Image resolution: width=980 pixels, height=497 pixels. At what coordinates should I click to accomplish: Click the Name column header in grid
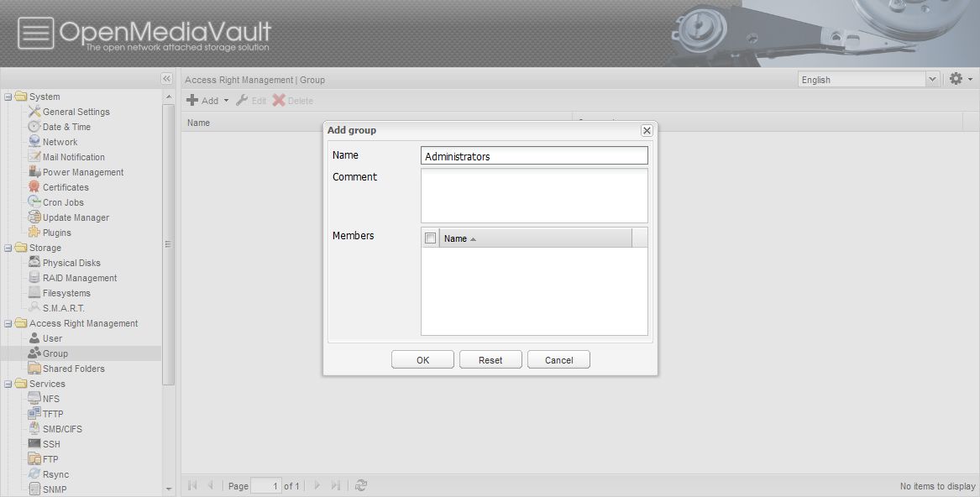click(377, 123)
